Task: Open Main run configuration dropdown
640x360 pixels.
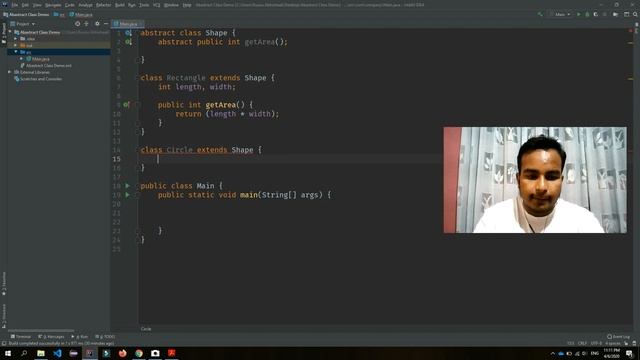Action: coord(560,14)
